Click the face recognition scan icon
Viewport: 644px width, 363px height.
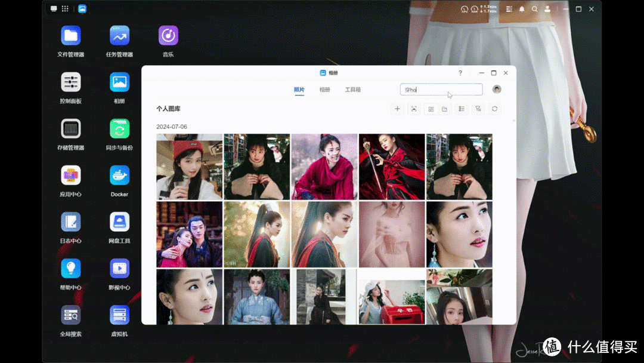click(x=414, y=109)
